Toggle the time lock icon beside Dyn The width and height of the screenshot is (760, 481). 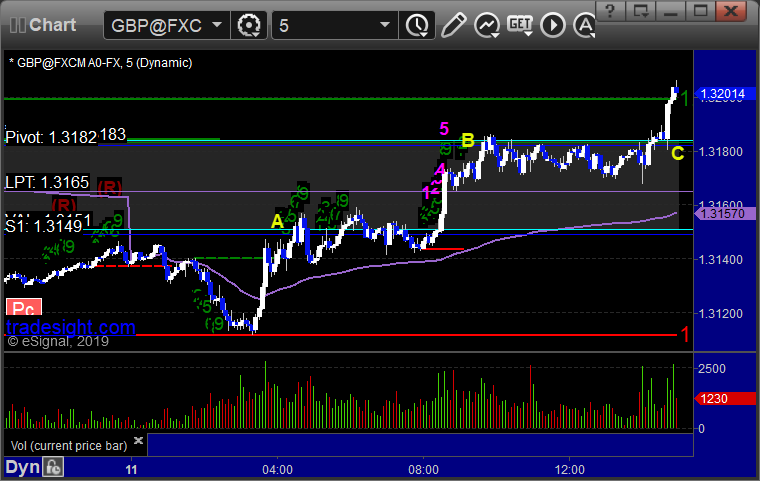(x=53, y=467)
